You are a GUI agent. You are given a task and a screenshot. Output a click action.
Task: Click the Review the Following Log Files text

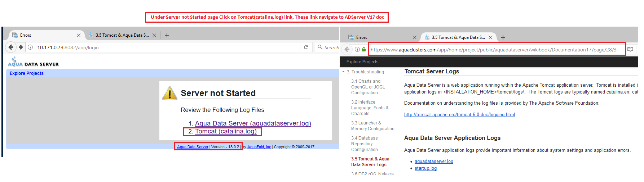pyautogui.click(x=222, y=110)
